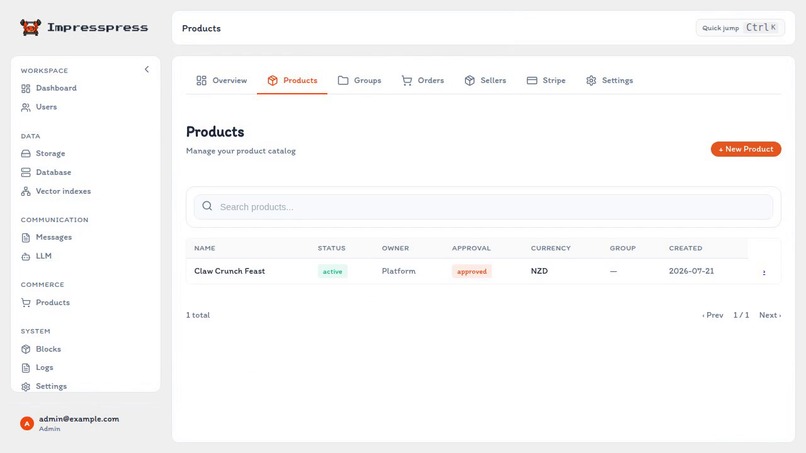Switch to the Overview tab
Image resolution: width=806 pixels, height=453 pixels.
[222, 80]
